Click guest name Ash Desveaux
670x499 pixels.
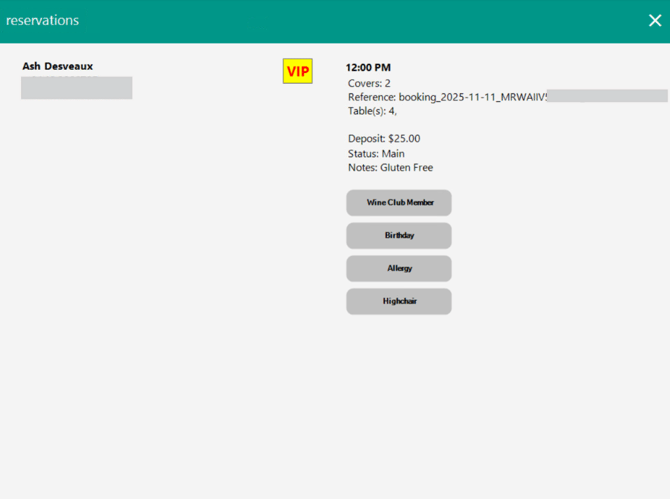click(57, 66)
